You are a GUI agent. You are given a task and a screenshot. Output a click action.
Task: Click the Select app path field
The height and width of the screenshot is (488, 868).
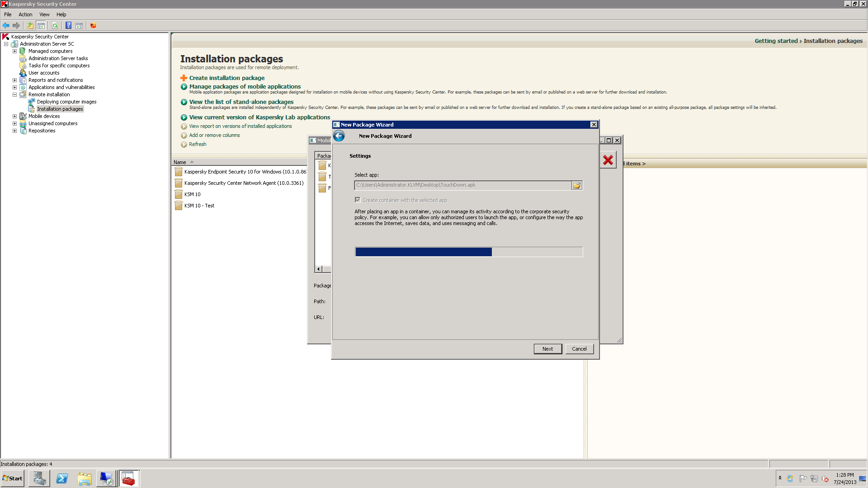point(463,185)
